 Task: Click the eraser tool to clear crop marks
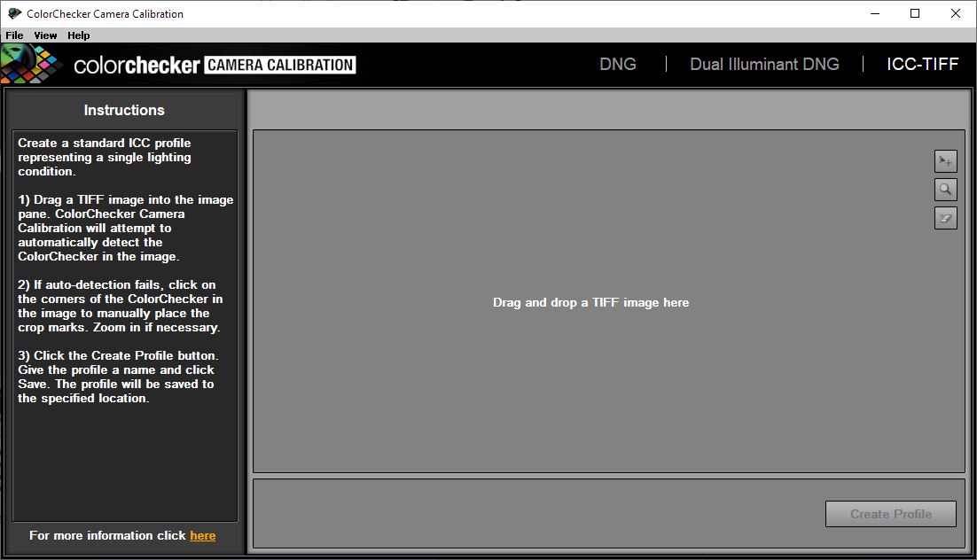[x=945, y=218]
